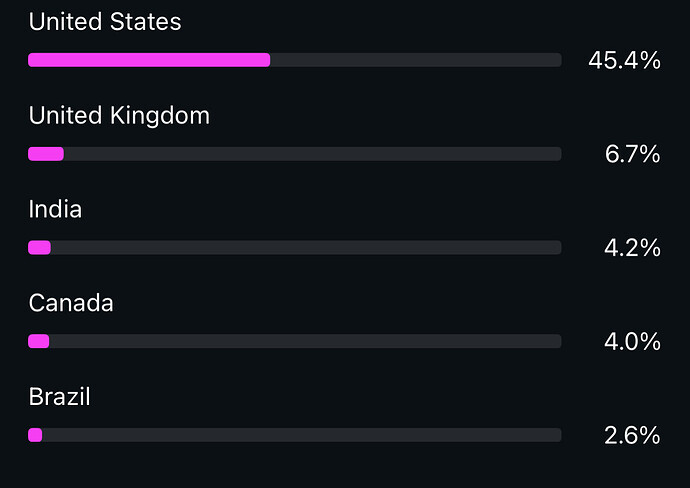
Task: Select the United Kingdom label
Action: click(x=119, y=116)
